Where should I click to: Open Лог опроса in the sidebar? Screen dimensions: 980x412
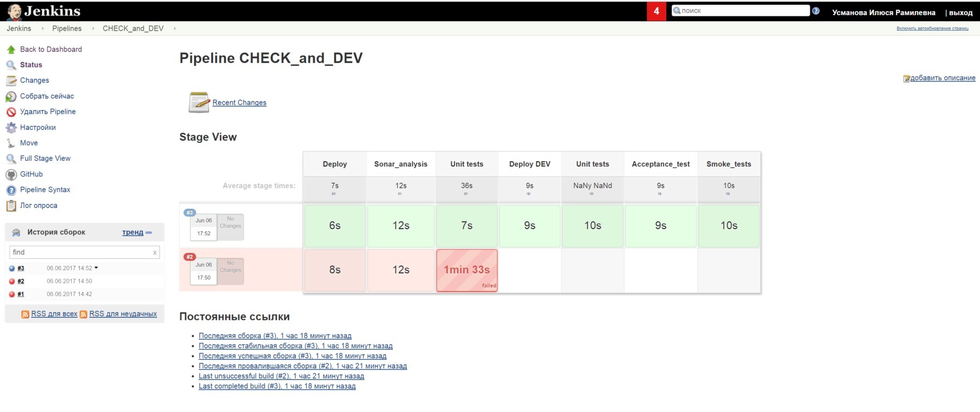39,205
